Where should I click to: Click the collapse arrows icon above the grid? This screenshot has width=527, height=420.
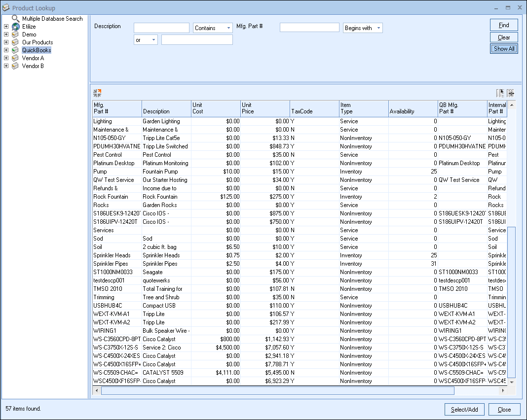click(x=97, y=93)
